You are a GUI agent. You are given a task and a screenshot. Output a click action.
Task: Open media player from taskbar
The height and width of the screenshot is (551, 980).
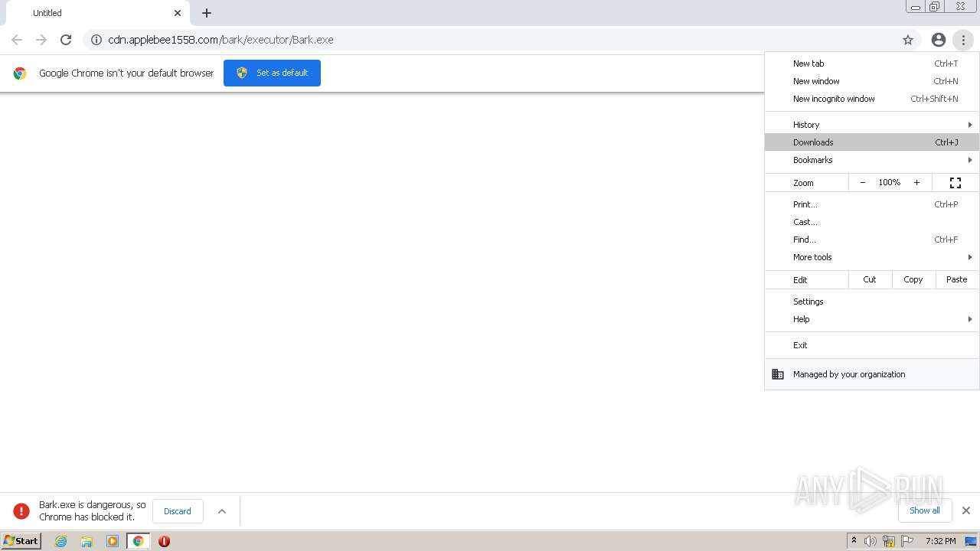click(113, 541)
